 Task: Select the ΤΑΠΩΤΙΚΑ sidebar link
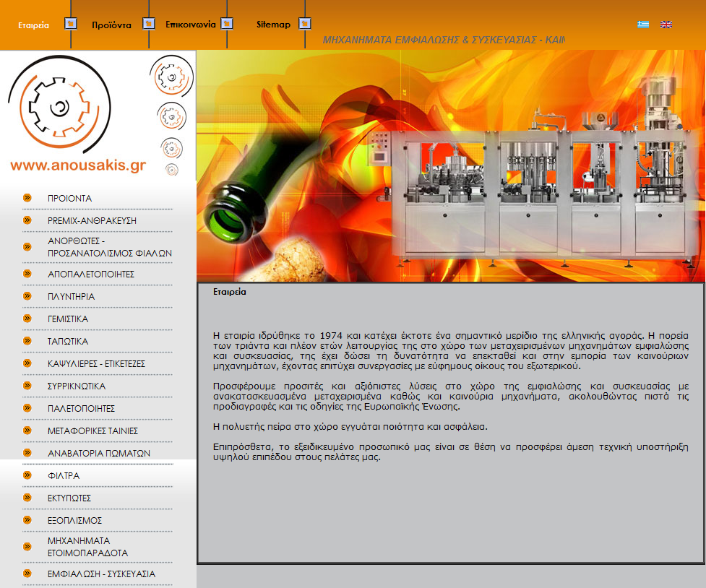pos(68,341)
